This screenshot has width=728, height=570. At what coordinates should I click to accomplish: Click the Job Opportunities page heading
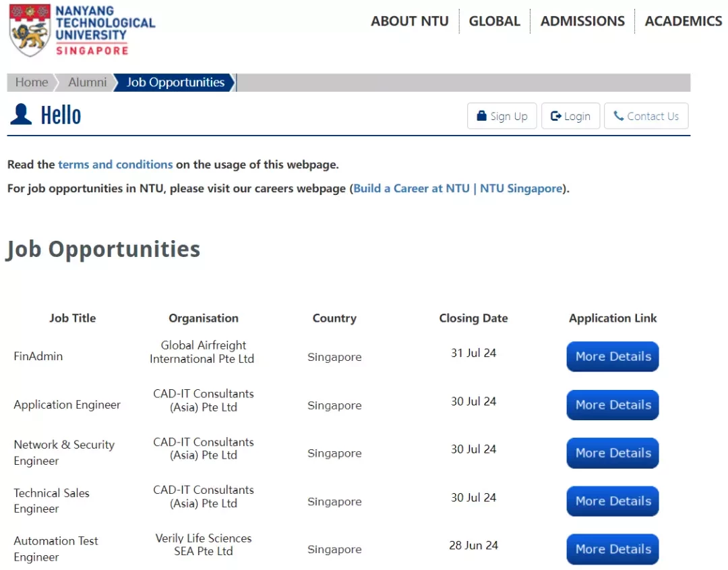(103, 250)
